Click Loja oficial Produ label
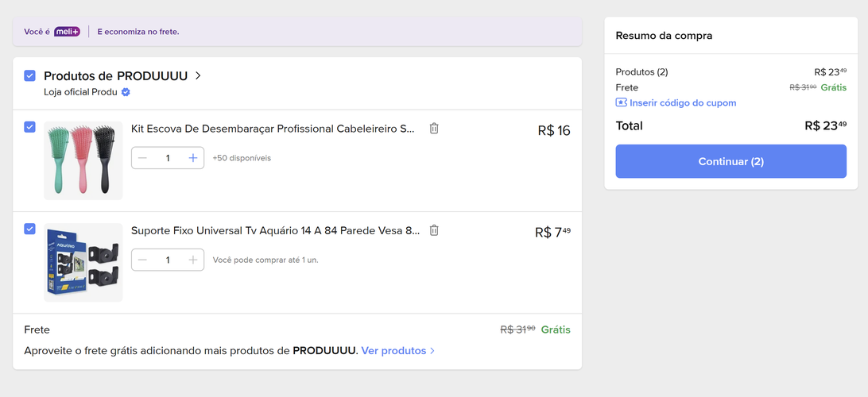The image size is (868, 397). pos(81,92)
